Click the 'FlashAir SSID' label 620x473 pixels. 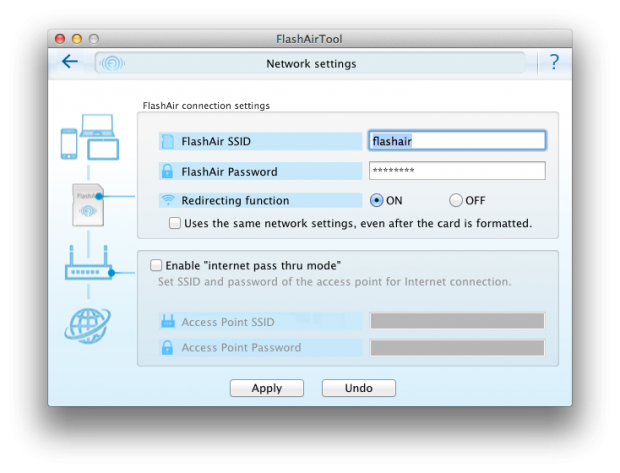[x=216, y=142]
